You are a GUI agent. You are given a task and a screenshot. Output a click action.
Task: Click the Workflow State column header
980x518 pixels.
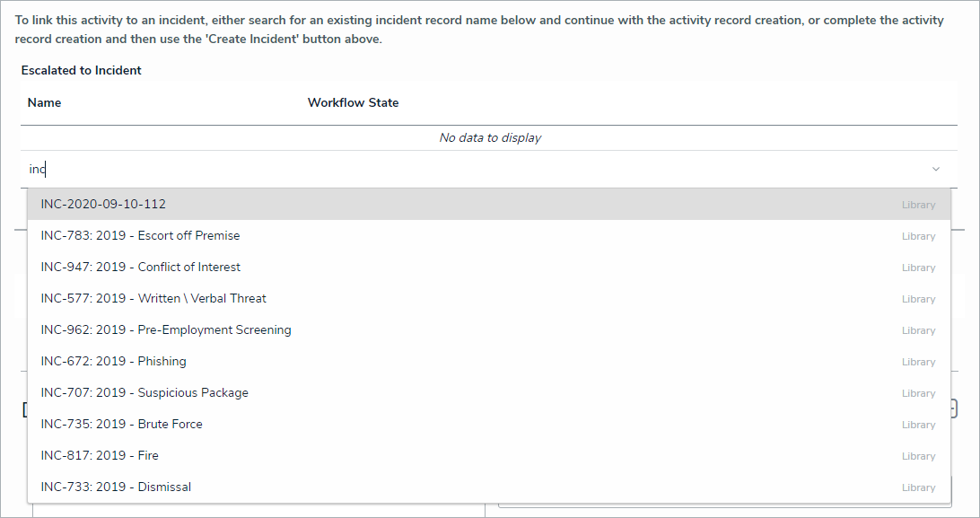(353, 103)
